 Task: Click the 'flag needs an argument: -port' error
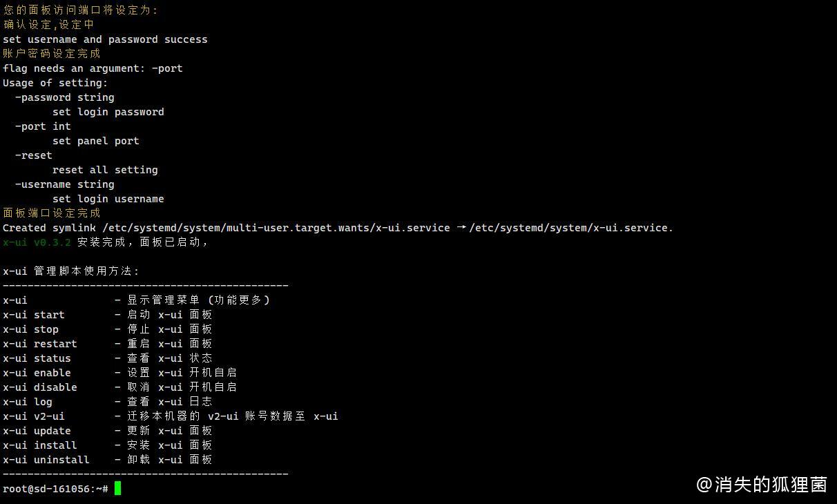[x=93, y=68]
